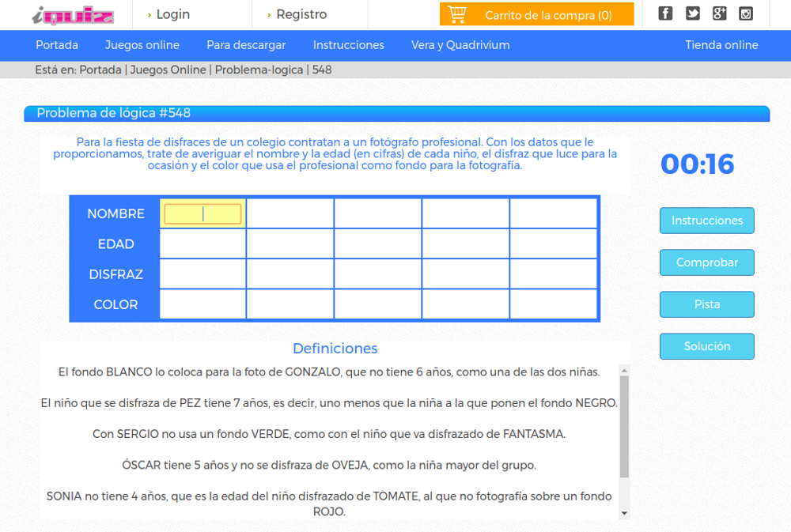This screenshot has width=791, height=532.
Task: Open Vera y Quadrivium menu
Action: click(460, 45)
